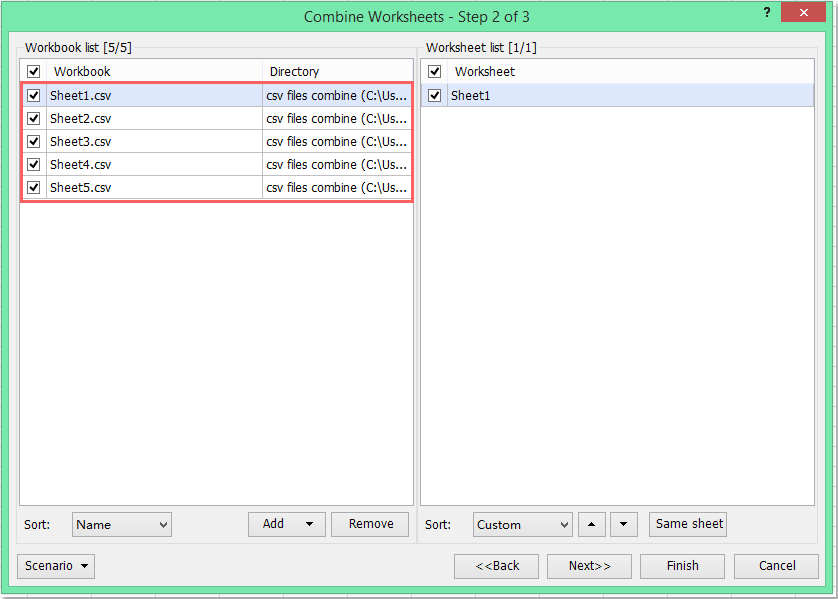Proceed with the Next button

pyautogui.click(x=589, y=566)
